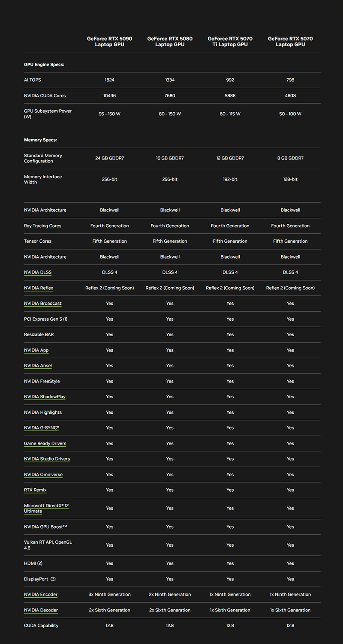Click the NVIDIA CUDA Cores label
Screen dimensions: 343x644
point(45,96)
